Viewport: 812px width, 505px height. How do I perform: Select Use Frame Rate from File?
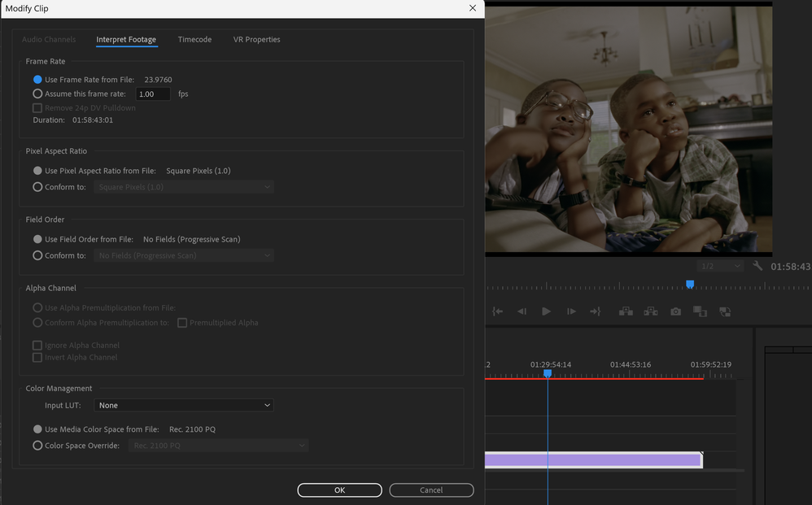coord(37,80)
